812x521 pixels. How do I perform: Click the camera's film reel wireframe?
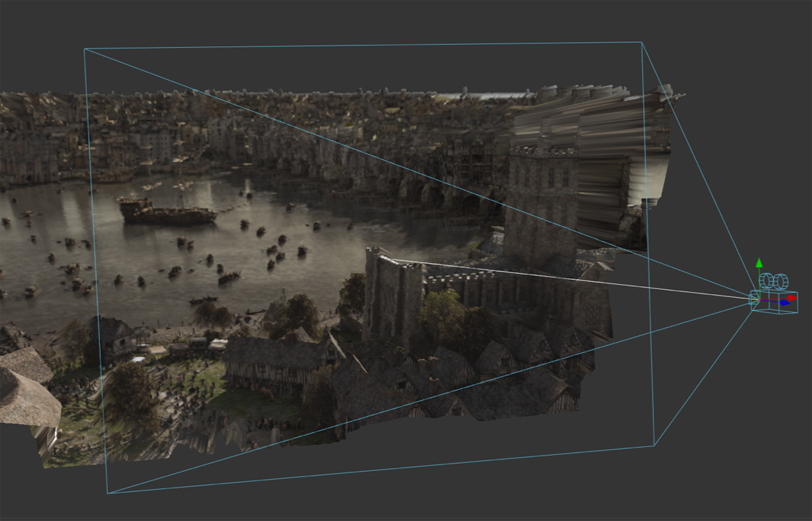tap(773, 280)
